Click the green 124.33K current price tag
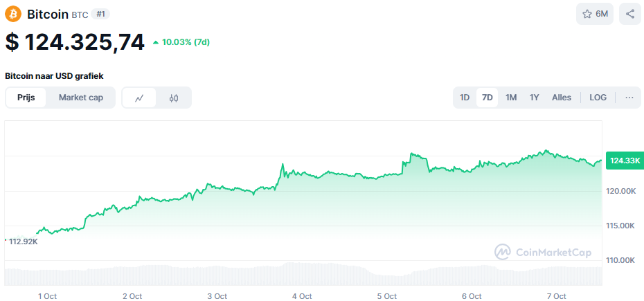The width and height of the screenshot is (644, 301). click(x=625, y=161)
